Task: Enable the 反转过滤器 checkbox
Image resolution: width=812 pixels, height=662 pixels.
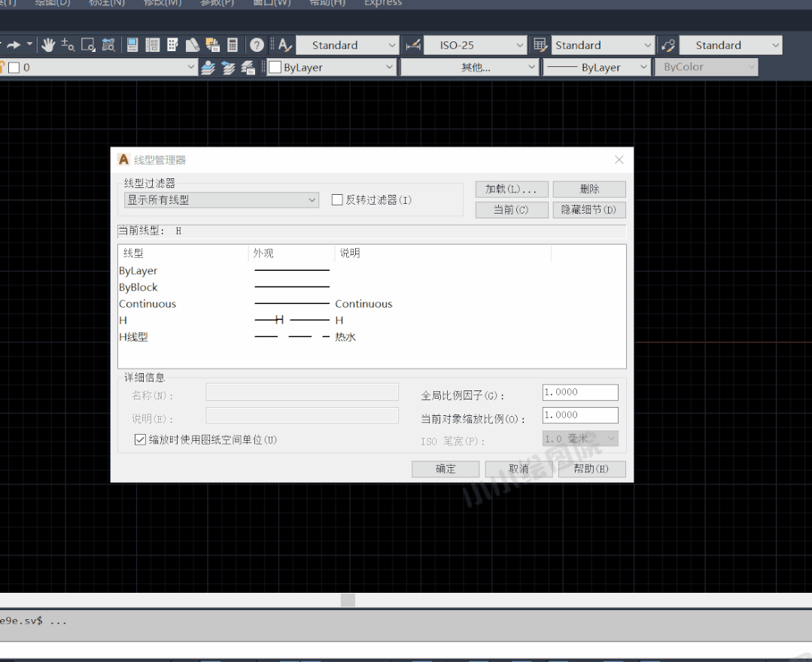Action: (x=337, y=200)
